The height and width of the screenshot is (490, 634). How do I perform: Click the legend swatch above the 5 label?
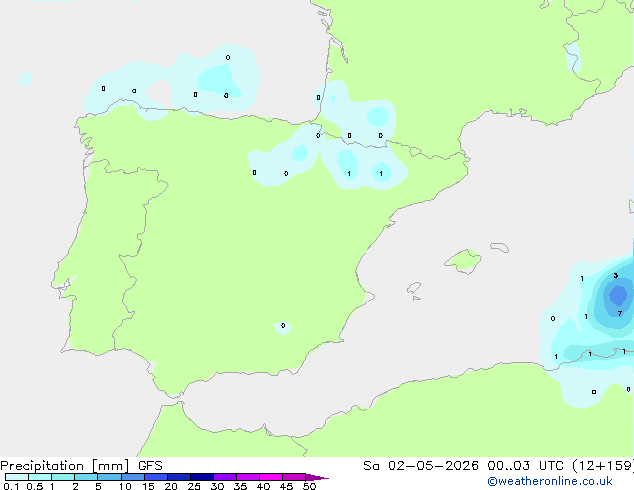tap(110, 477)
